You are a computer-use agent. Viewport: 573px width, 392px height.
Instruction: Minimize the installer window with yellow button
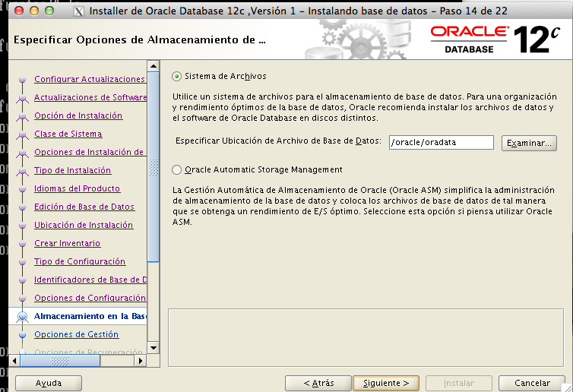pyautogui.click(x=34, y=11)
